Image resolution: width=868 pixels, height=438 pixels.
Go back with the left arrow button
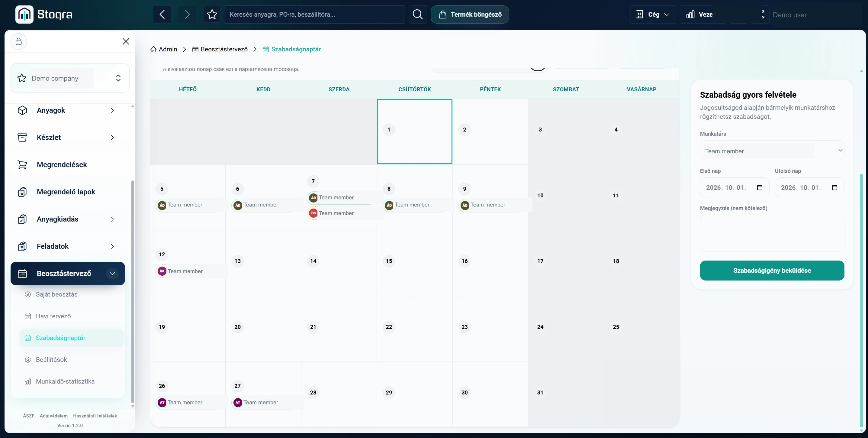click(x=162, y=15)
